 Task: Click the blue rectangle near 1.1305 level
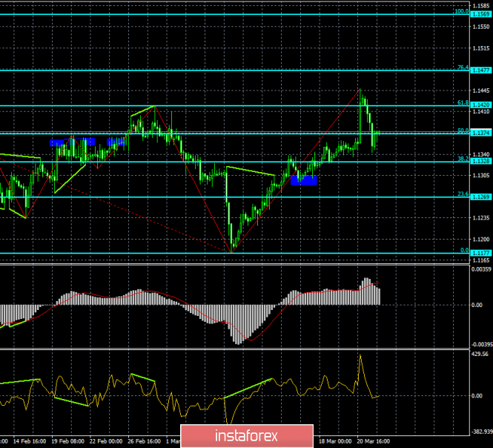(x=304, y=180)
